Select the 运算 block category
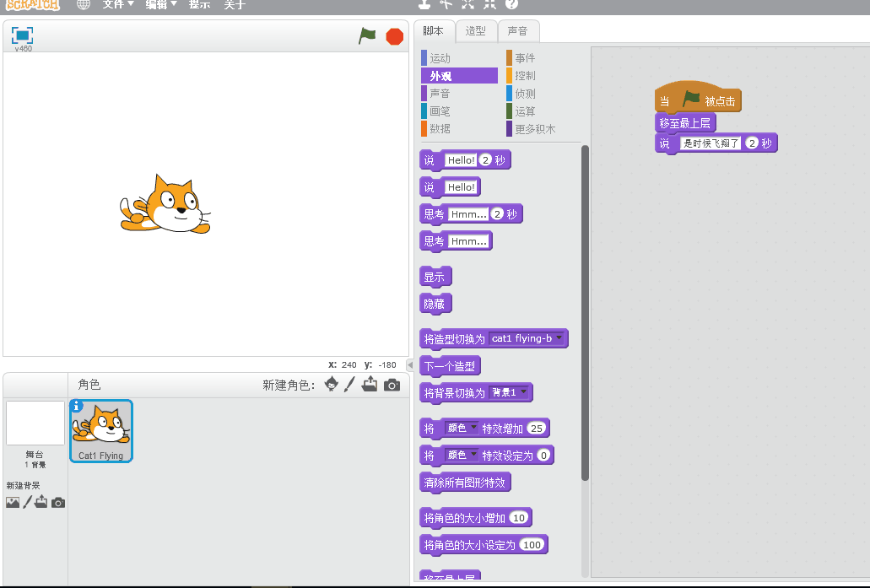Viewport: 870px width, 588px height. click(543, 111)
